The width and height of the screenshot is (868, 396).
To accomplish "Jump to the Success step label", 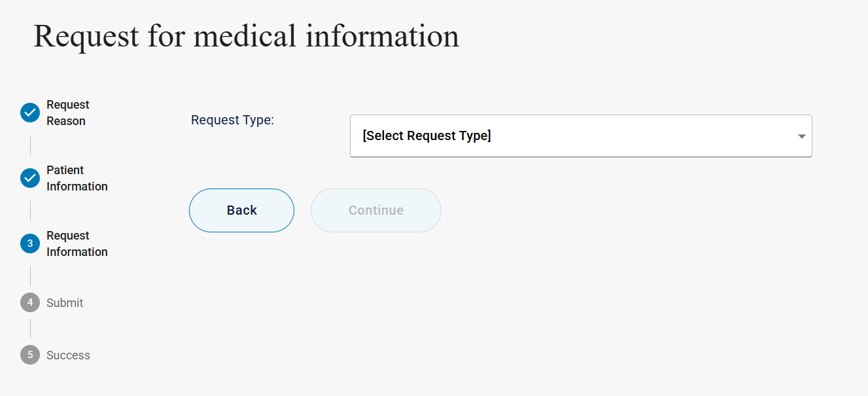I will (x=68, y=355).
